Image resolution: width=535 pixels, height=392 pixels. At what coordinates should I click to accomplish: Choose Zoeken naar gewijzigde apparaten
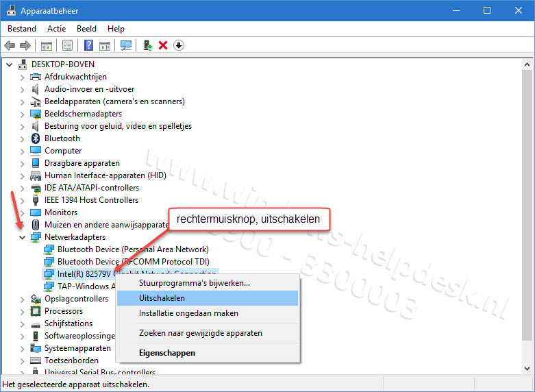[x=208, y=333]
